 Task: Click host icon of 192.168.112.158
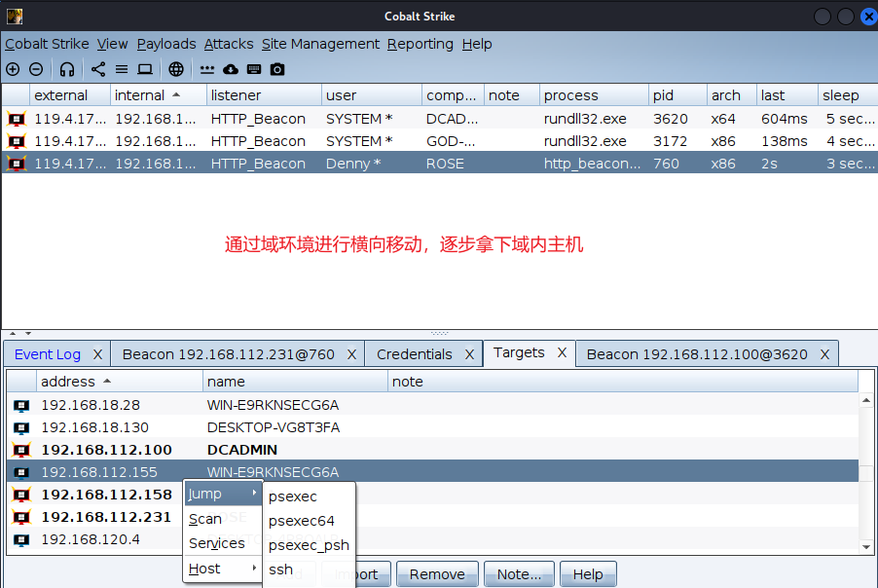[x=21, y=495]
